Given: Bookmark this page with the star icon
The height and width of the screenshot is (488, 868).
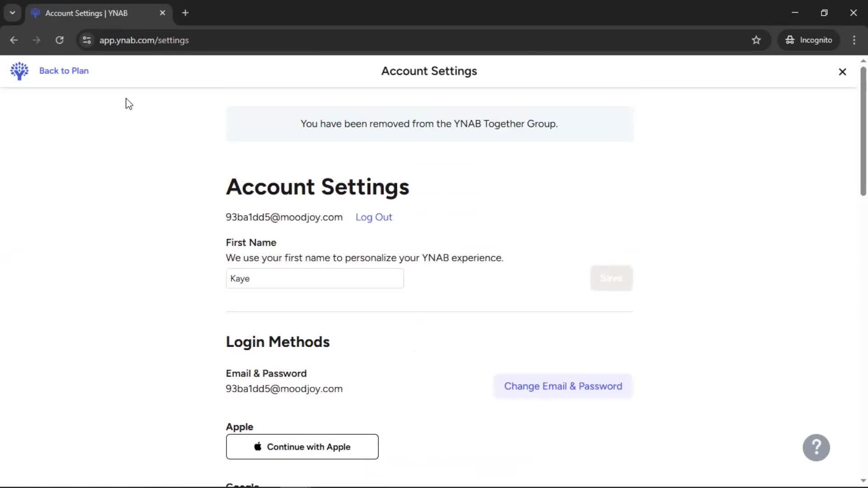Looking at the screenshot, I should coord(756,40).
